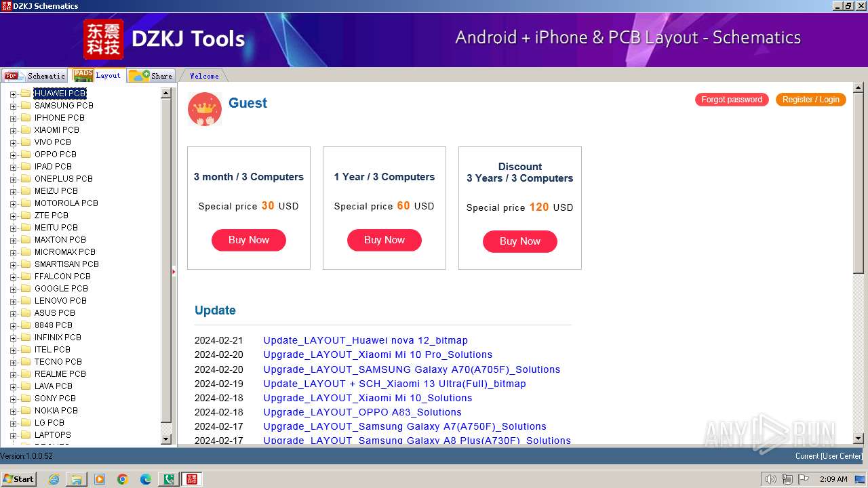The image size is (868, 488).
Task: Open Upgrade_LAYOUT_Xiaomi Mi 10_Solutions link
Action: pos(368,398)
